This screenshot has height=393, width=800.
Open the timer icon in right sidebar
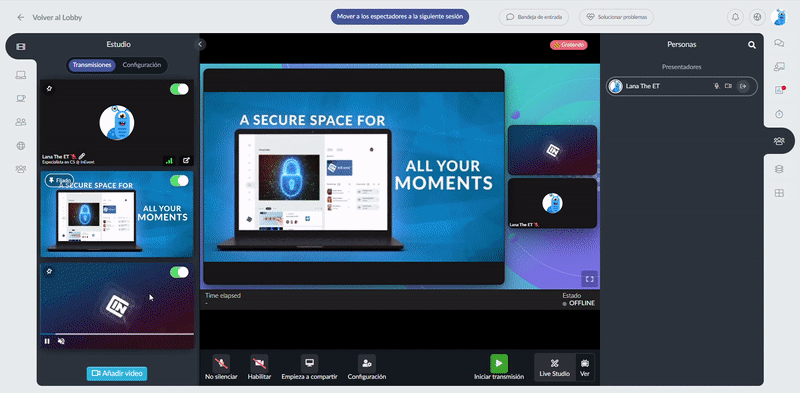tap(779, 114)
